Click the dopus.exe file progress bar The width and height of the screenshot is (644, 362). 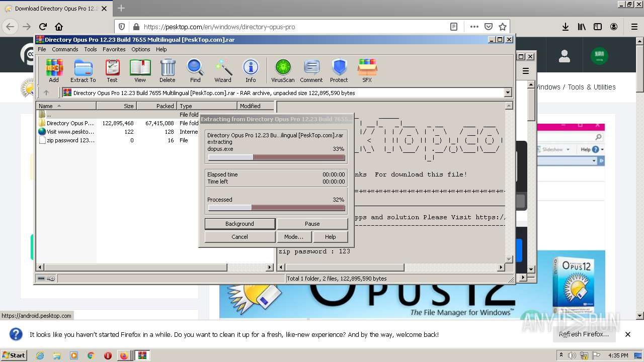[x=276, y=157]
